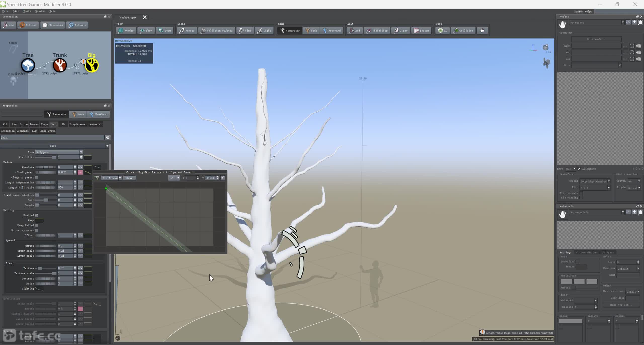Open the Handling Default dropdown

(x=628, y=269)
